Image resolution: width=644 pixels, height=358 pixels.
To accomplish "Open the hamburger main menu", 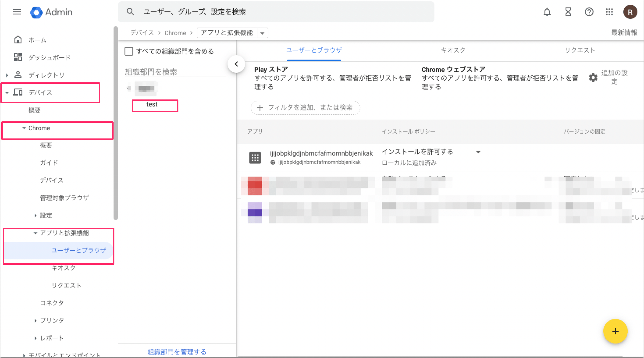I will 17,12.
